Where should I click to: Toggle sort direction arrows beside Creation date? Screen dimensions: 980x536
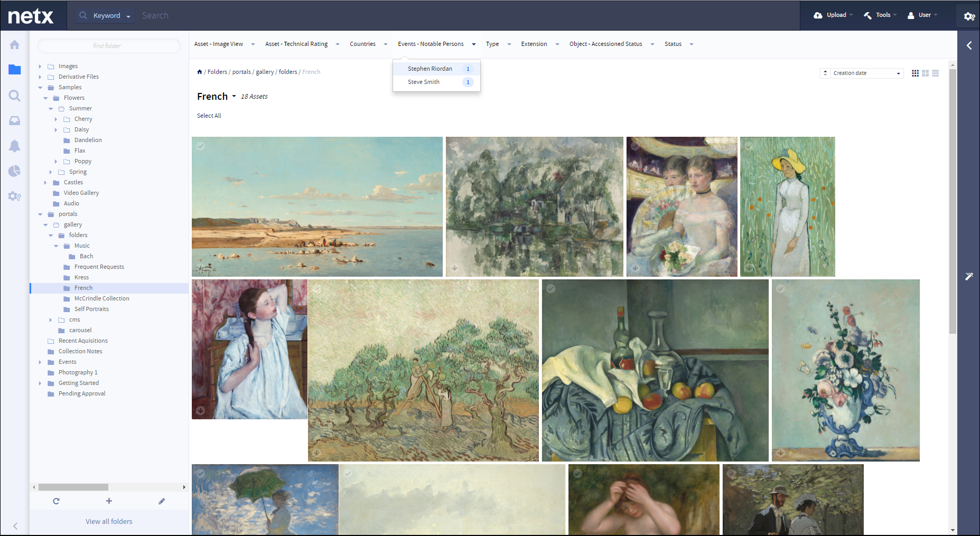[x=825, y=73]
